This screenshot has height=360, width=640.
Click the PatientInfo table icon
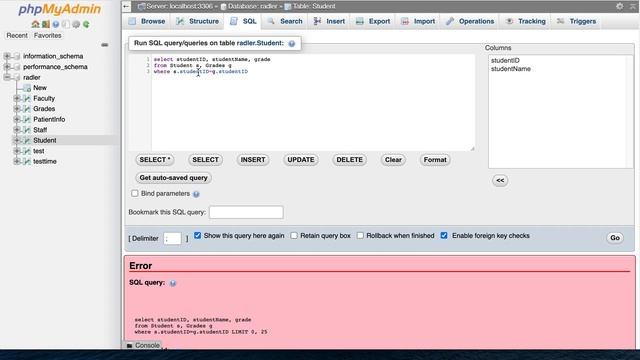(27, 120)
